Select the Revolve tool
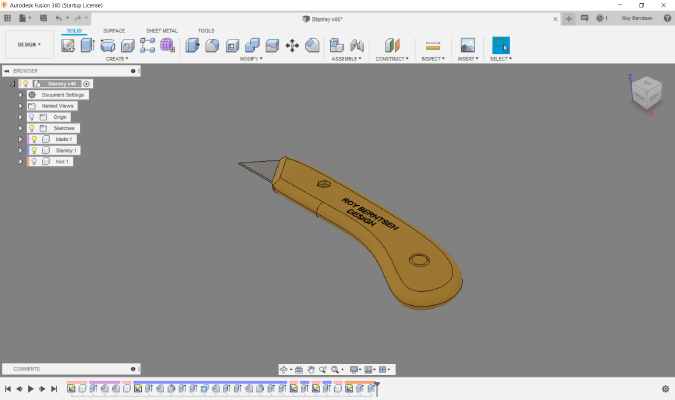The height and width of the screenshot is (400, 675). [108, 45]
